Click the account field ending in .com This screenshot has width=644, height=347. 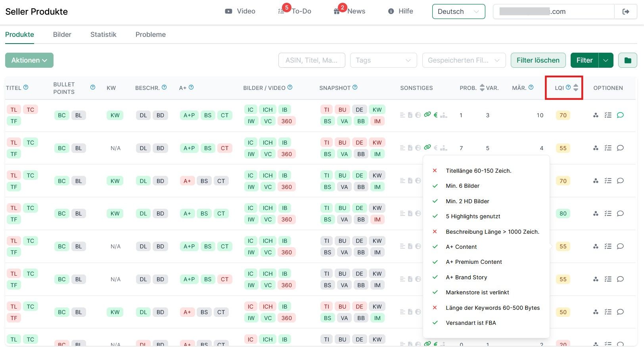point(554,11)
